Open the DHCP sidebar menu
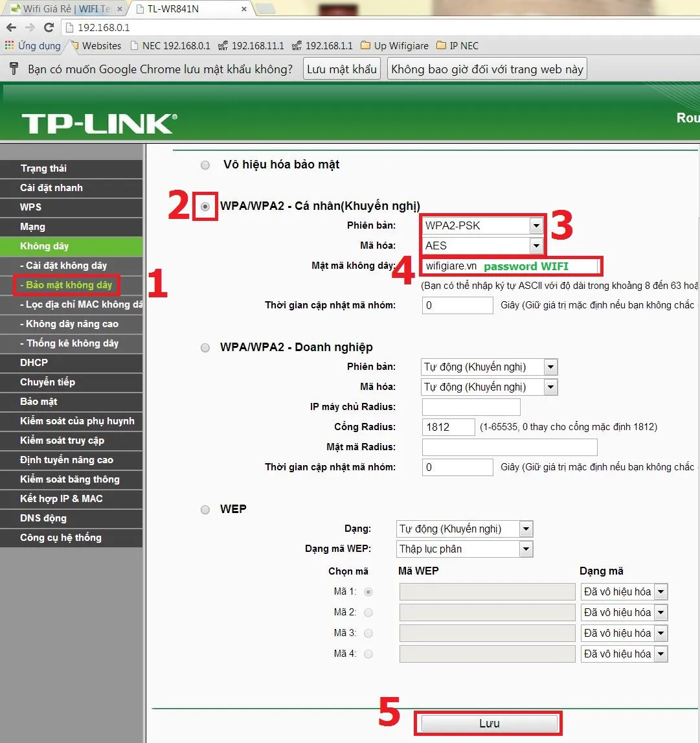 [71, 363]
